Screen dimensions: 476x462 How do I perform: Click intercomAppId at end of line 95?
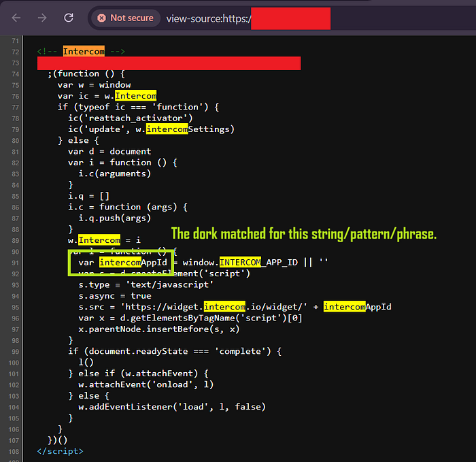pos(357,307)
